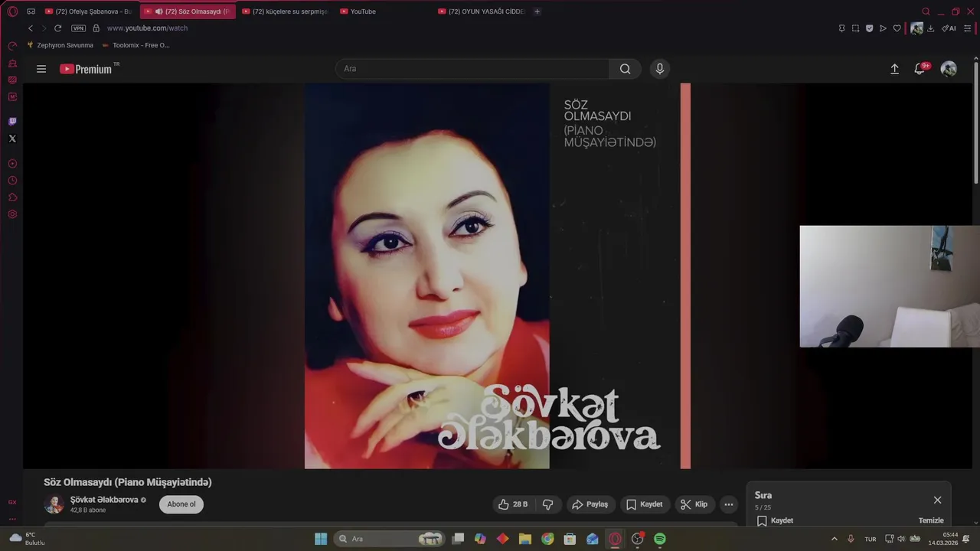Image resolution: width=980 pixels, height=551 pixels.
Task: Open Easy setup sliders menu
Action: (967, 28)
